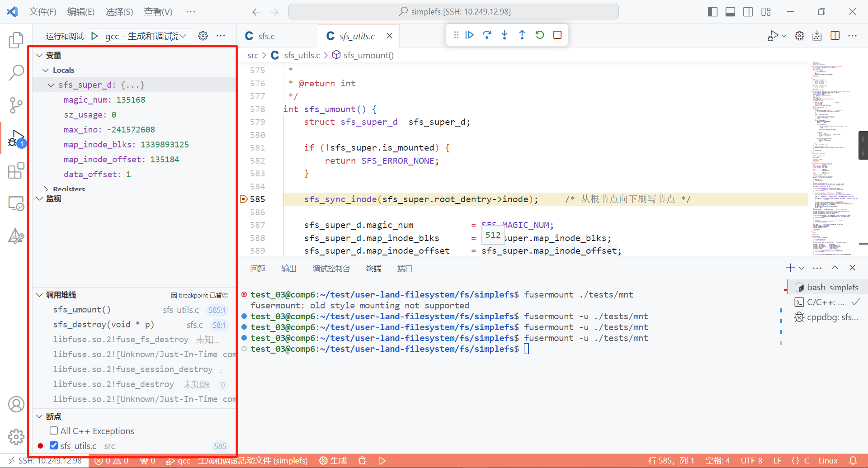Viewport: 868px width, 468px height.
Task: Restart the debugging session
Action: point(540,35)
